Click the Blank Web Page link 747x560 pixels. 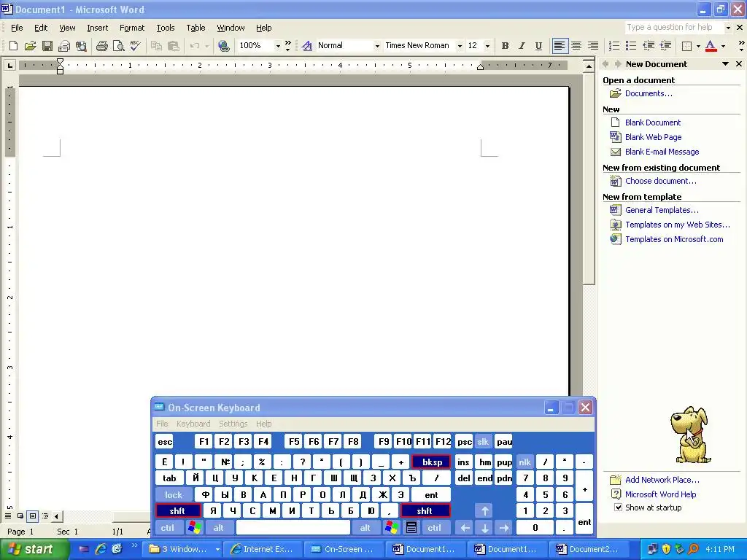tap(653, 137)
